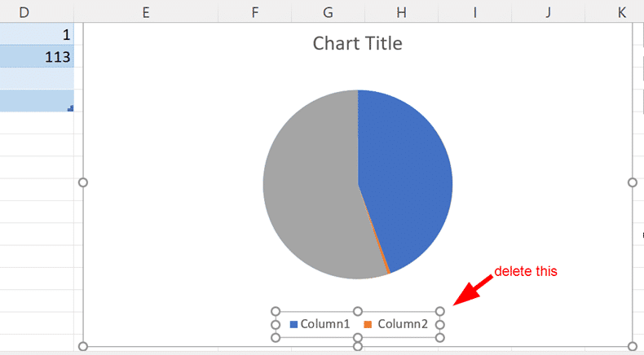Click the Column1 legend entry
The height and width of the screenshot is (355, 644).
pos(324,324)
